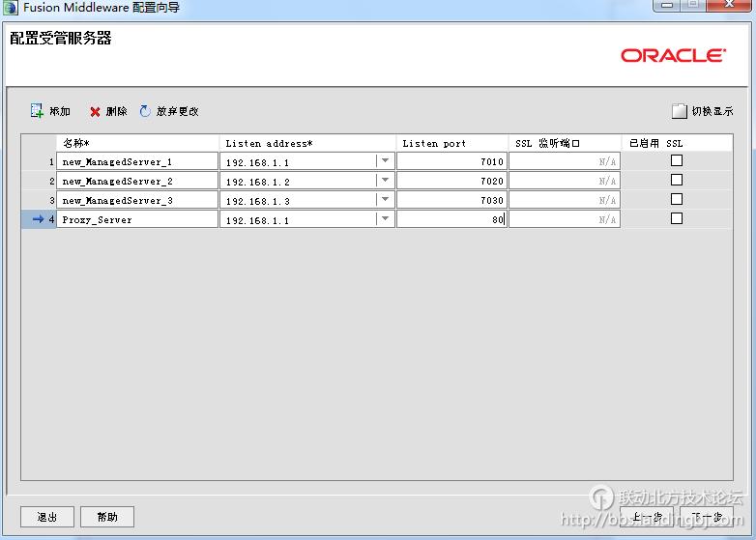Click the 放弃更改 discard changes icon
This screenshot has height=540, width=756.
pos(146,111)
